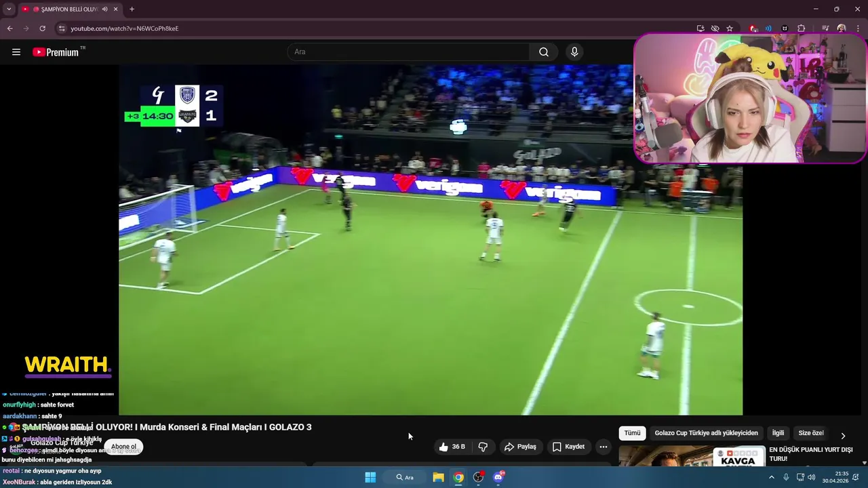Open network settings tray icon

(800, 477)
